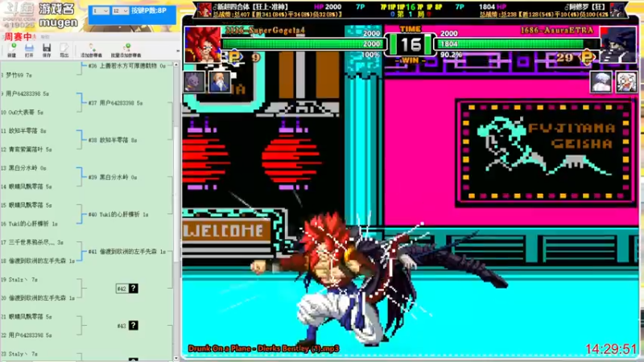Click AsuraETRA player two portrait

coord(618,44)
